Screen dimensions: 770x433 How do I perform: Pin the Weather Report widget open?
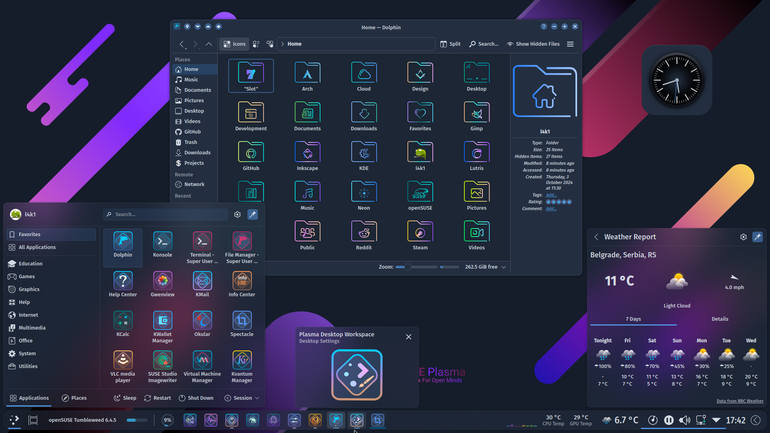[x=757, y=237]
